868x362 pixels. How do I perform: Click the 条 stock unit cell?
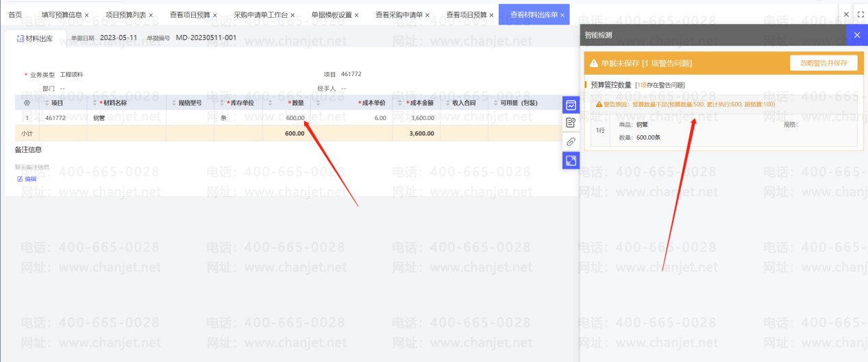click(238, 118)
